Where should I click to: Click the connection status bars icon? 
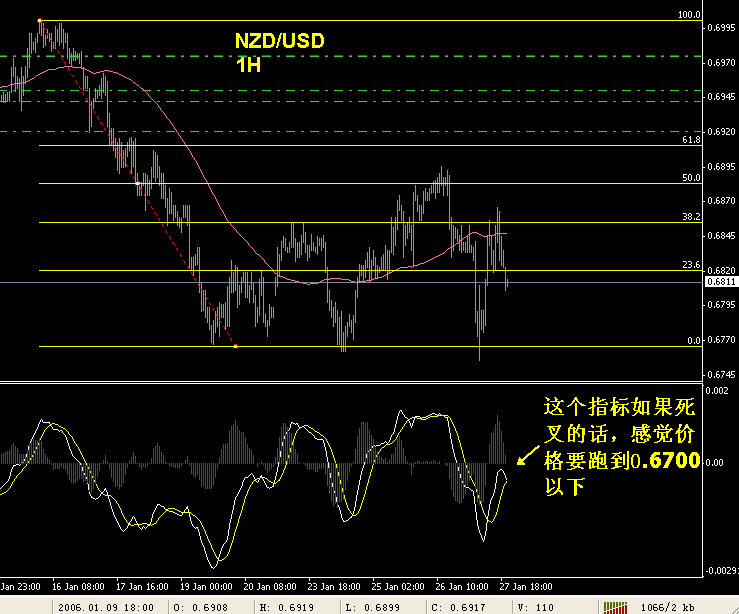tap(615, 607)
